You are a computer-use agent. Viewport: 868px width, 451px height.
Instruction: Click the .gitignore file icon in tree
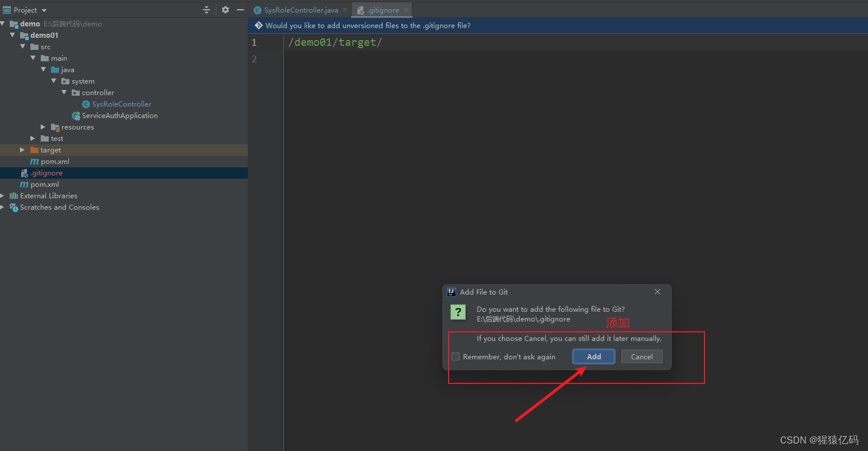(24, 173)
